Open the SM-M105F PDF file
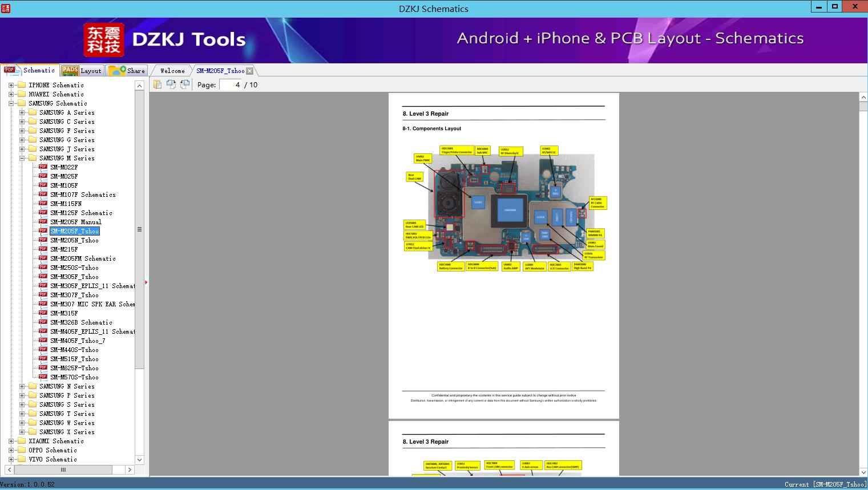Screen dimensions: 868x490 pyautogui.click(x=64, y=185)
